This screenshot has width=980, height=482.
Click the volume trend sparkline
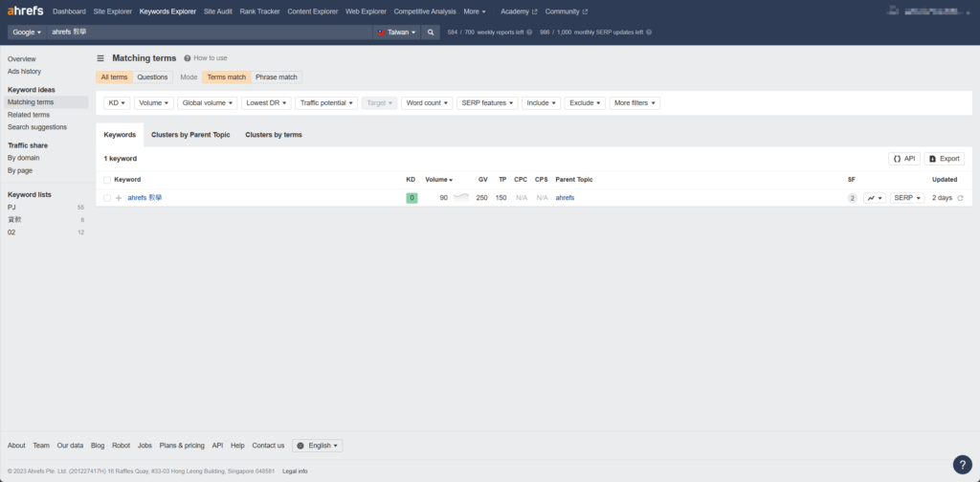click(461, 197)
